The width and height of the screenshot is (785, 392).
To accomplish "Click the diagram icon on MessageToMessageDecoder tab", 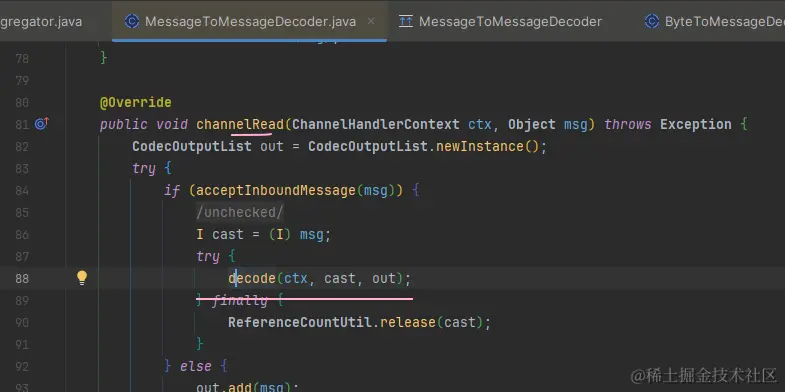I will pos(406,22).
